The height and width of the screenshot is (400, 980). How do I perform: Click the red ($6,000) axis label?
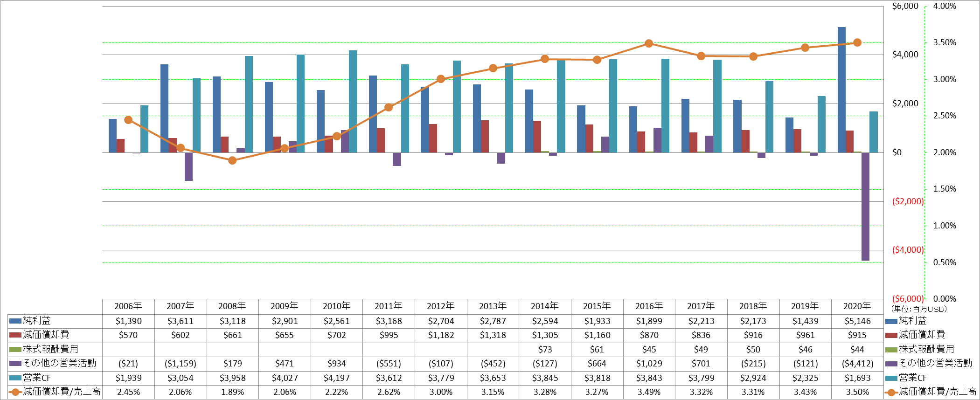click(908, 299)
